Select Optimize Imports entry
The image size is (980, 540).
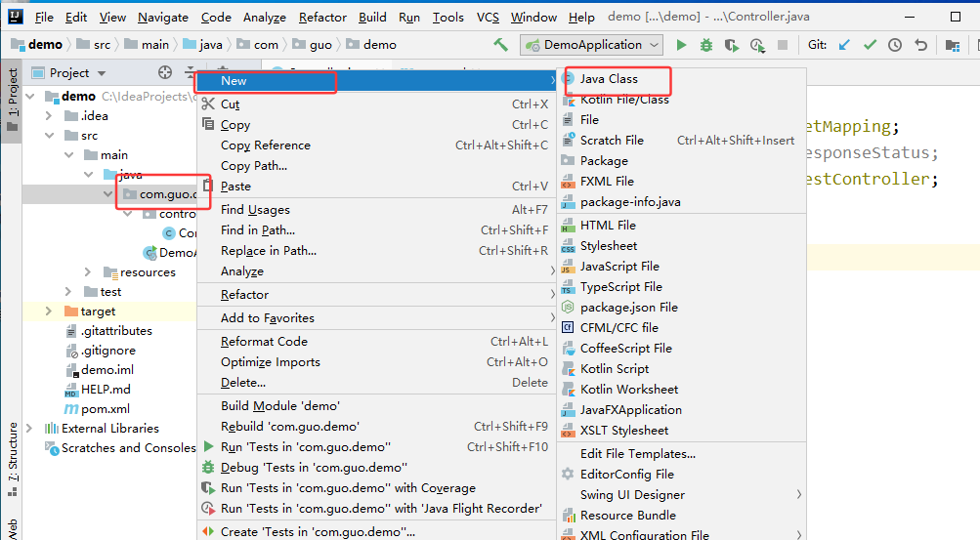[377, 362]
